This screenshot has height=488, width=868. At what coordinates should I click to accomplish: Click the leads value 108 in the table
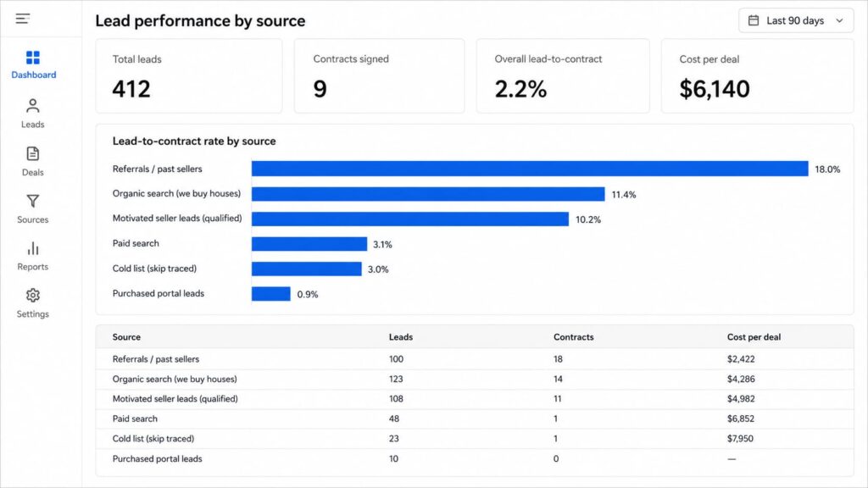pos(396,399)
